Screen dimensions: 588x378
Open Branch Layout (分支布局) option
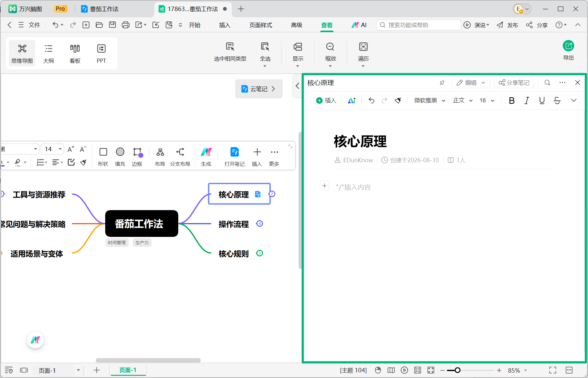180,157
